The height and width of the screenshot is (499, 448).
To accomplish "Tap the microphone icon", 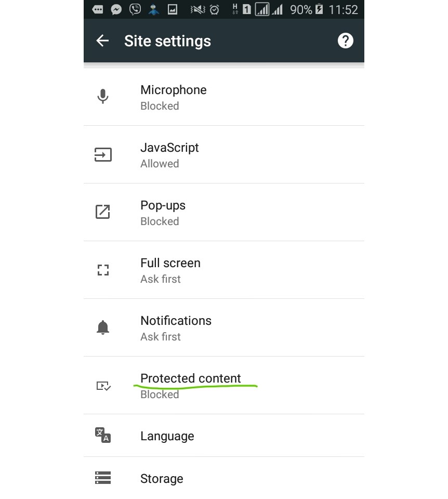I will [x=103, y=97].
